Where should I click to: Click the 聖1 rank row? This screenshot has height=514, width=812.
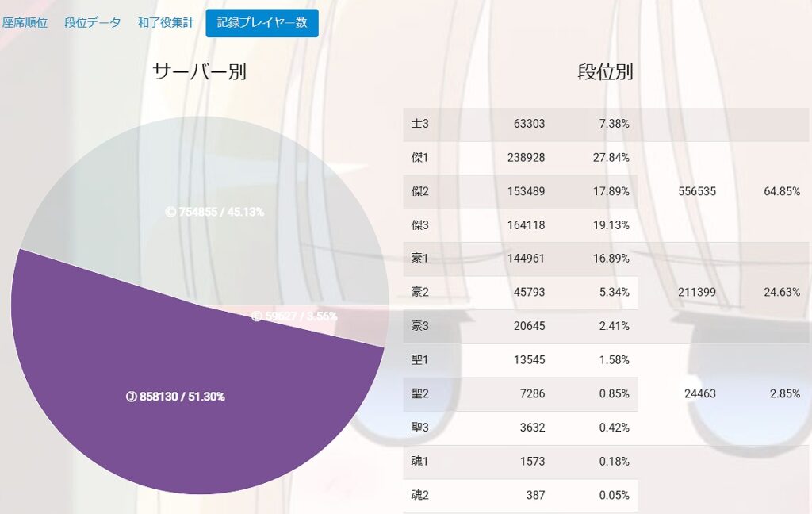520,360
